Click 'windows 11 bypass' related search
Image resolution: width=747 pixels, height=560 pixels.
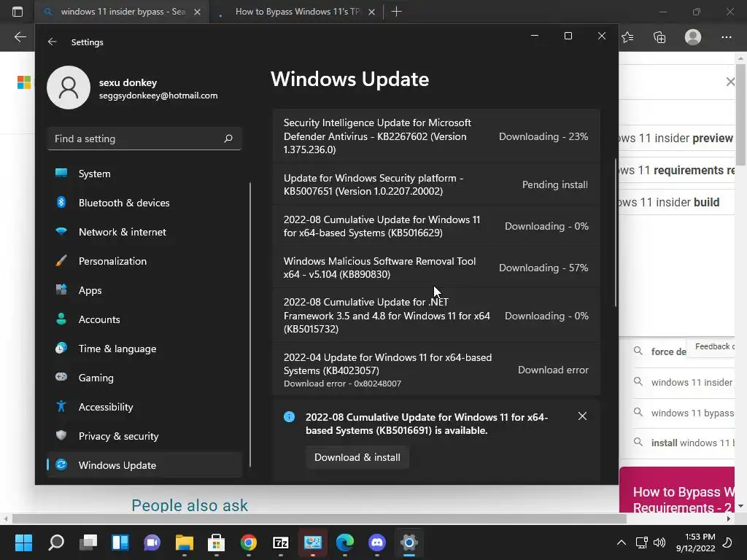[x=684, y=413]
